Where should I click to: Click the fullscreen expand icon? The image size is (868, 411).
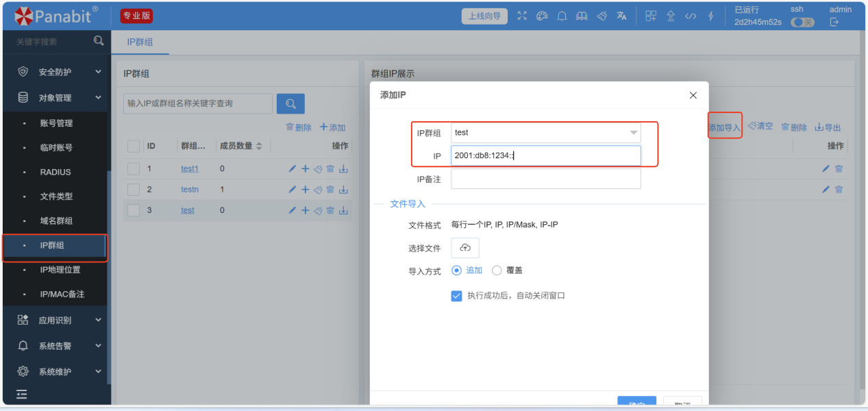click(522, 16)
